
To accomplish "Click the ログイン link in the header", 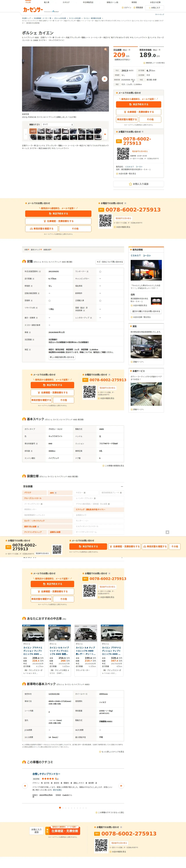I will click(127, 7).
